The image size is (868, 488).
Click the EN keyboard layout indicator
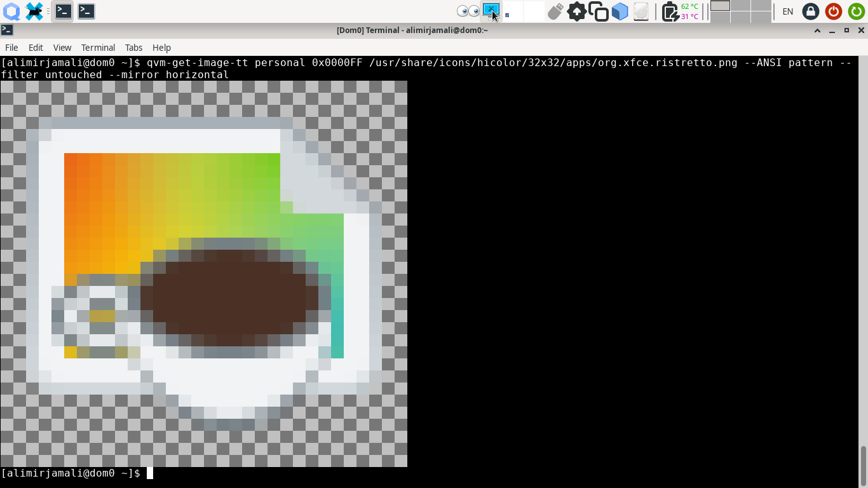click(x=788, y=11)
